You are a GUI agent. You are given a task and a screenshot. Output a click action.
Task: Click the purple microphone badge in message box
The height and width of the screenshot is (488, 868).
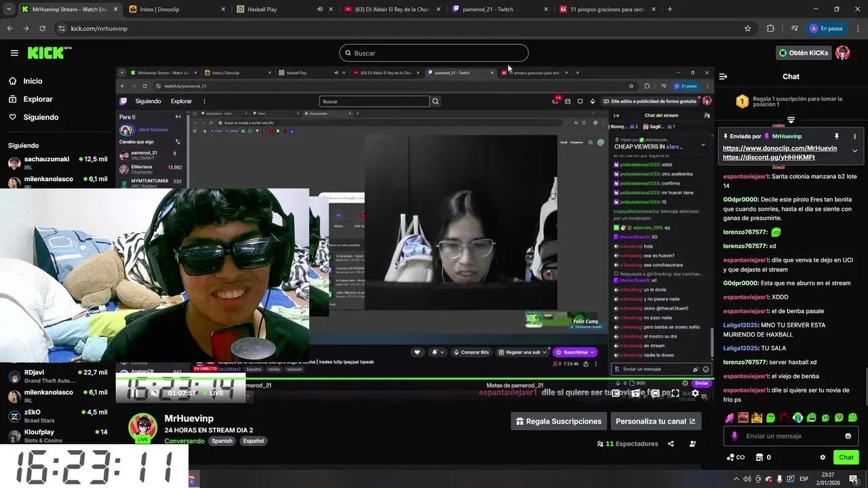[x=734, y=436]
